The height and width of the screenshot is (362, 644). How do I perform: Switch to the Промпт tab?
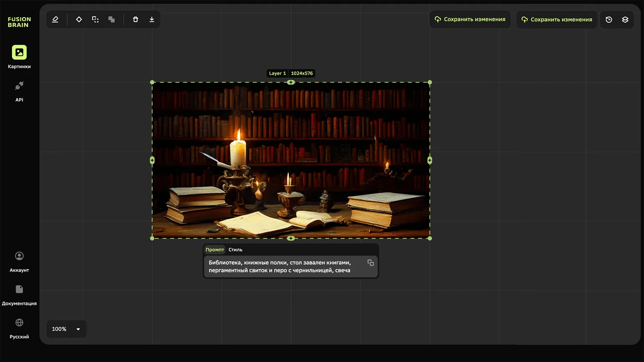215,250
